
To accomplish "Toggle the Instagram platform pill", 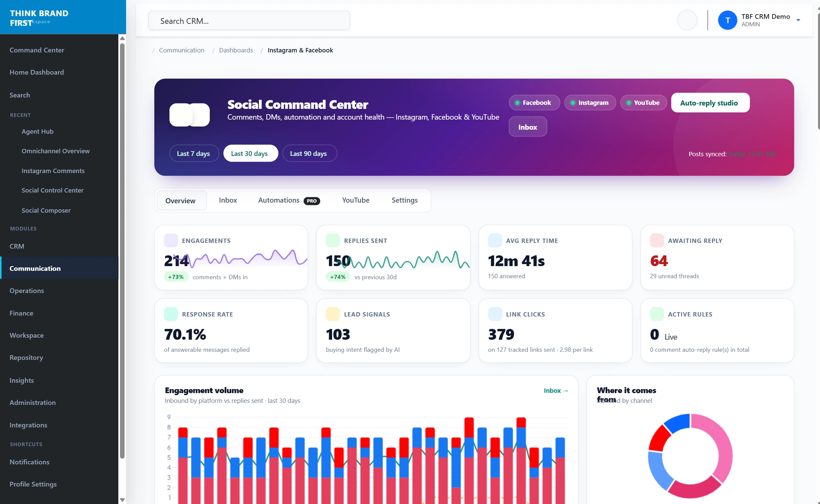I will pyautogui.click(x=590, y=102).
